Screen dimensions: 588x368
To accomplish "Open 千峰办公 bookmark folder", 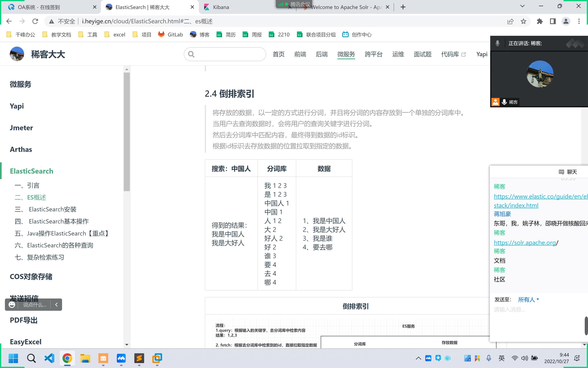I will tap(21, 35).
